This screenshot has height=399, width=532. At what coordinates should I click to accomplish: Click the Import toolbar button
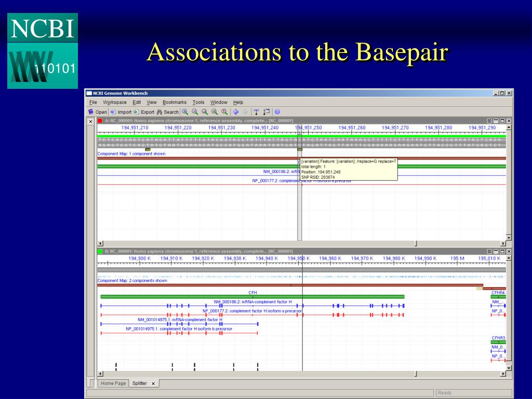coord(121,112)
